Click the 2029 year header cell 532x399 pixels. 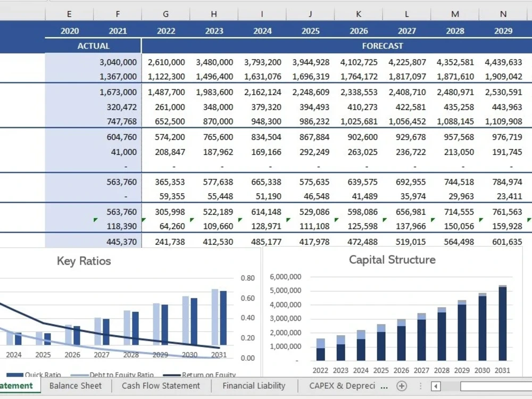pos(503,31)
